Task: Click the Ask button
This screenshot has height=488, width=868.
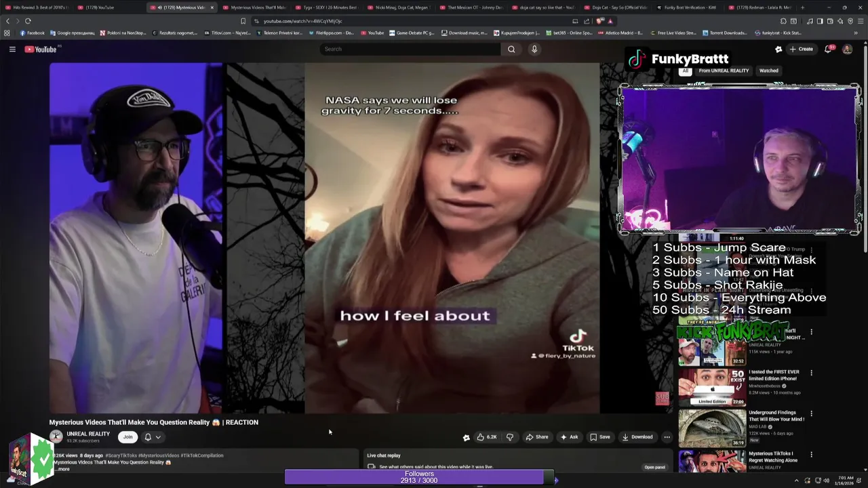Action: coord(569,437)
